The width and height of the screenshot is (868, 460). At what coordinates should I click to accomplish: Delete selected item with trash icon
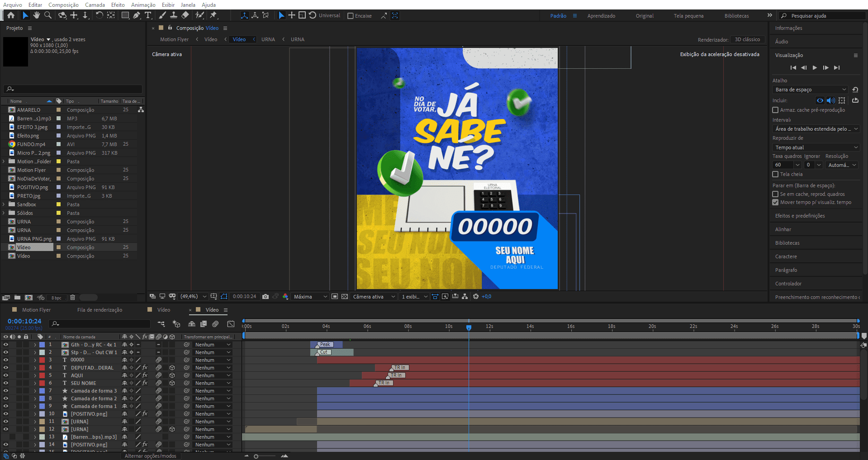pos(72,298)
